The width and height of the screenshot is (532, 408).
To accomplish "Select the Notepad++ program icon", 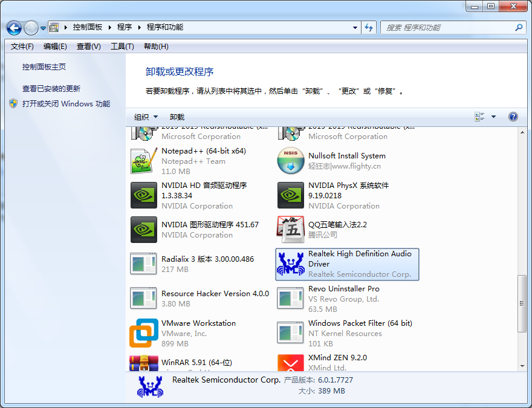I will coord(143,161).
